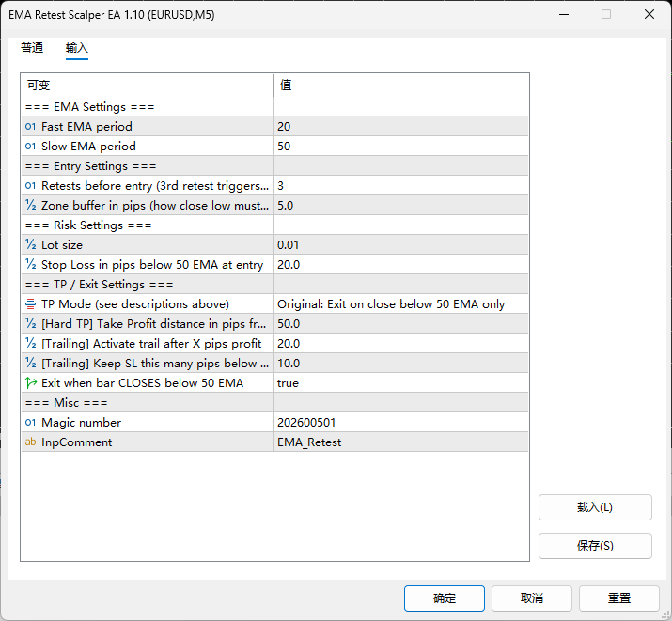Viewport: 672px width, 621px height.
Task: Load preset with 载入(L) button
Action: 595,507
